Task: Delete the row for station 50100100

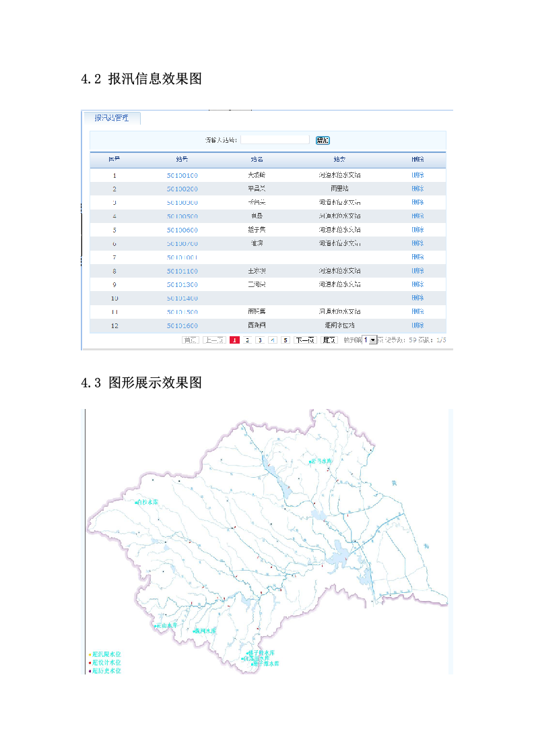Action: (418, 175)
